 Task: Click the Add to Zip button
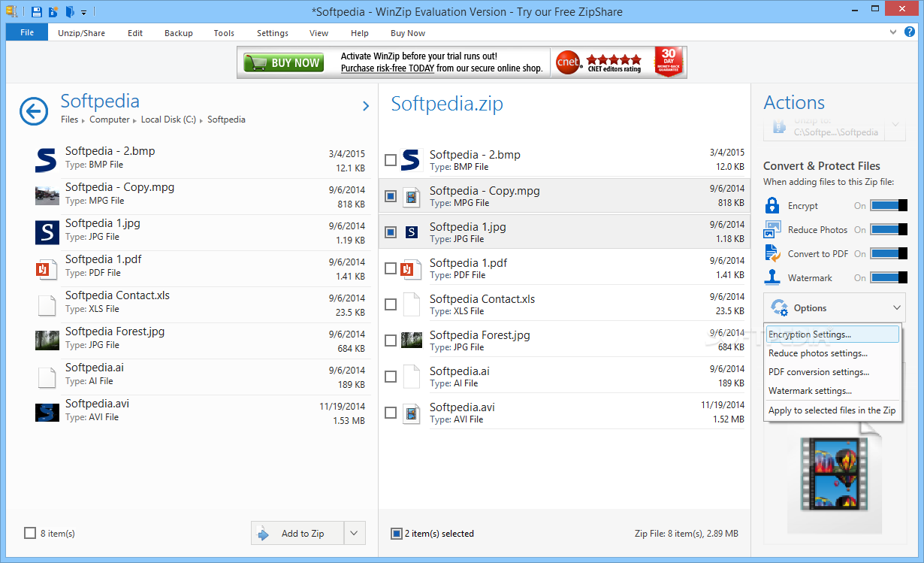pos(297,534)
